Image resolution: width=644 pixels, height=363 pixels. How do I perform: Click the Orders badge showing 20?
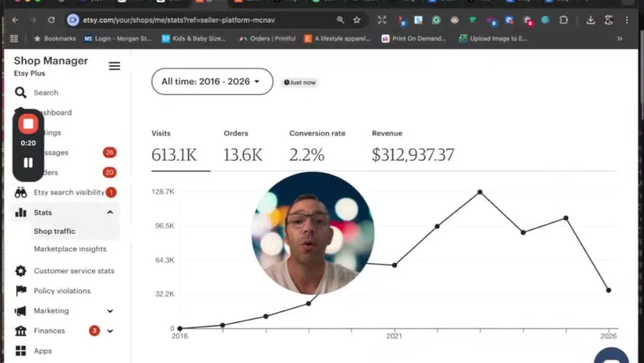pyautogui.click(x=109, y=172)
